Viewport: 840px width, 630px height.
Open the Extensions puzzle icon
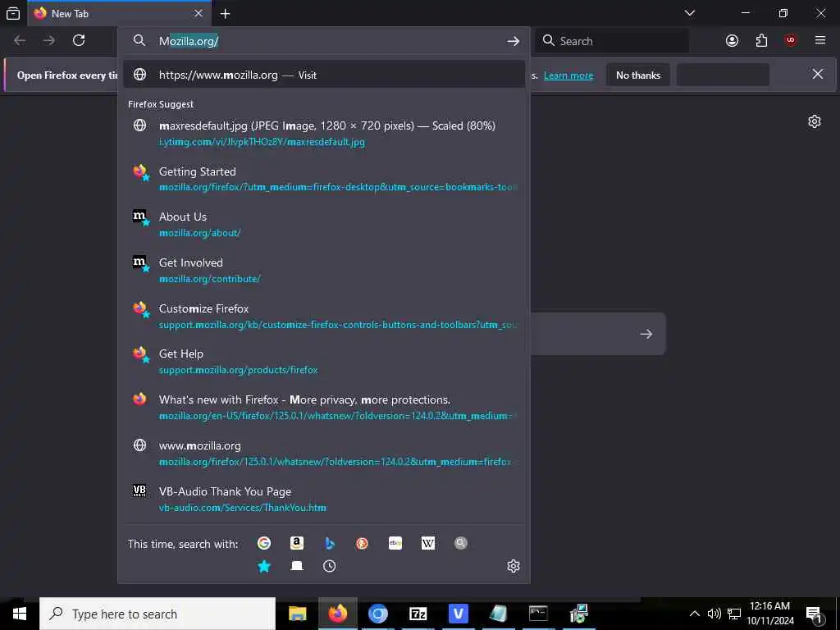coord(761,41)
